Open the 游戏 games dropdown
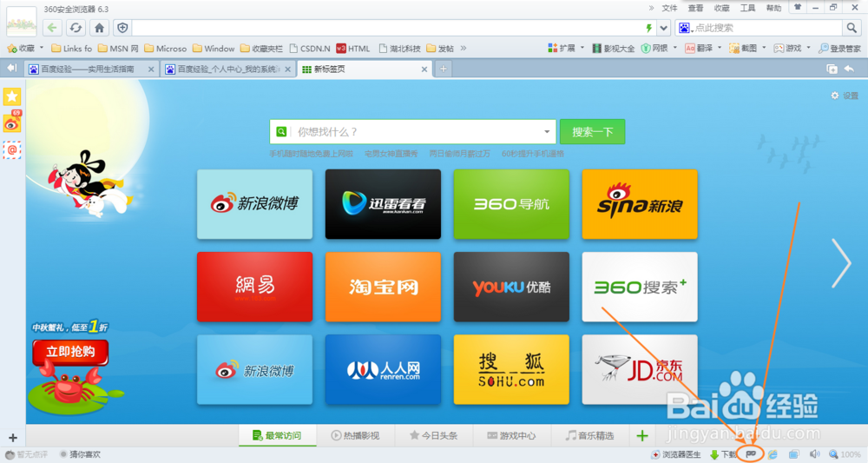Image resolution: width=868 pixels, height=463 pixels. pos(792,48)
